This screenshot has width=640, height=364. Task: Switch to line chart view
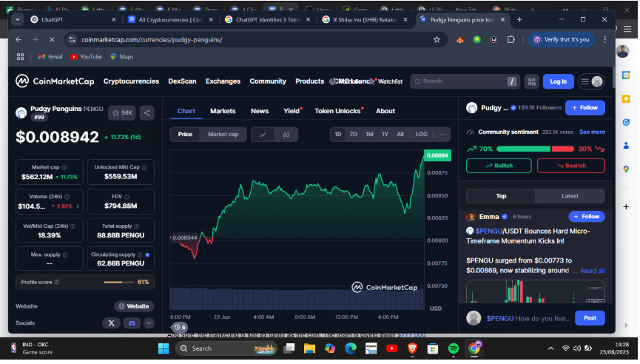pos(263,134)
